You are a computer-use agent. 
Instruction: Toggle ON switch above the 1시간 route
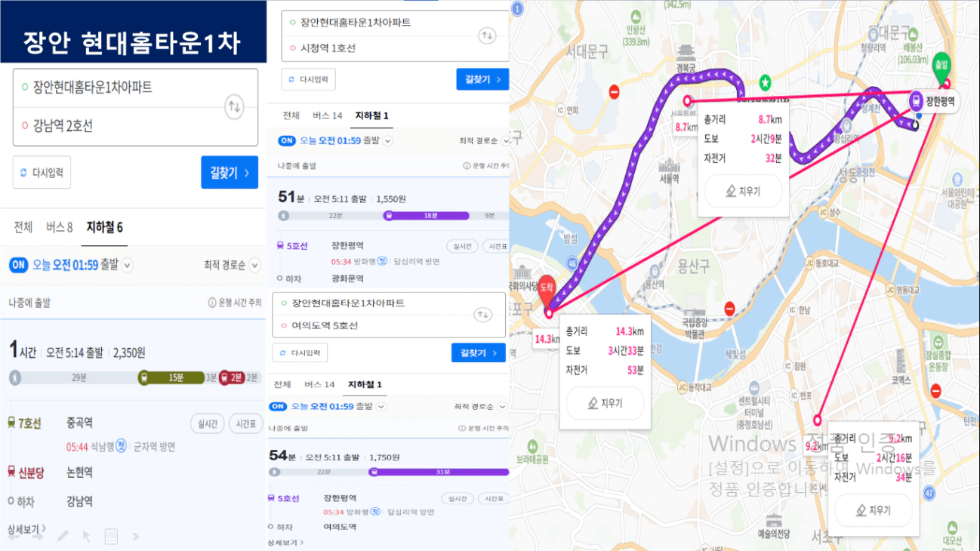coord(18,265)
